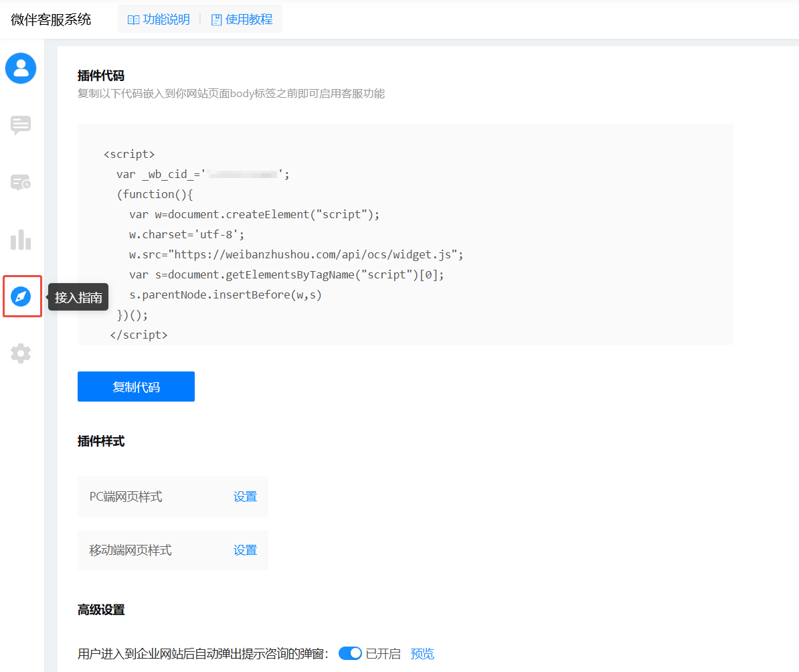Screen dimensions: 799x672
Task: Click the widget.js src code line
Action: click(x=296, y=254)
